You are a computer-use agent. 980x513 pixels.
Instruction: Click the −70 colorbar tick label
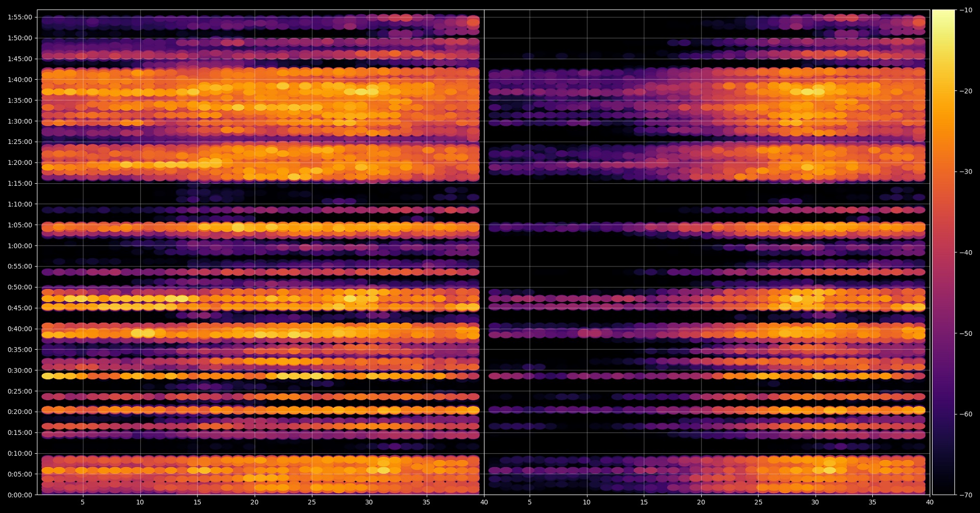pyautogui.click(x=966, y=495)
